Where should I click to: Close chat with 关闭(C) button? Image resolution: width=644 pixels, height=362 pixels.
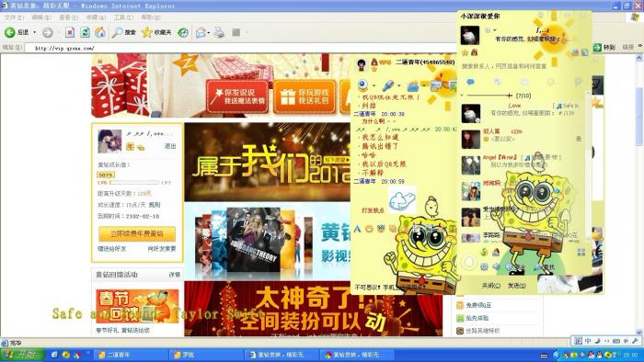(490, 286)
